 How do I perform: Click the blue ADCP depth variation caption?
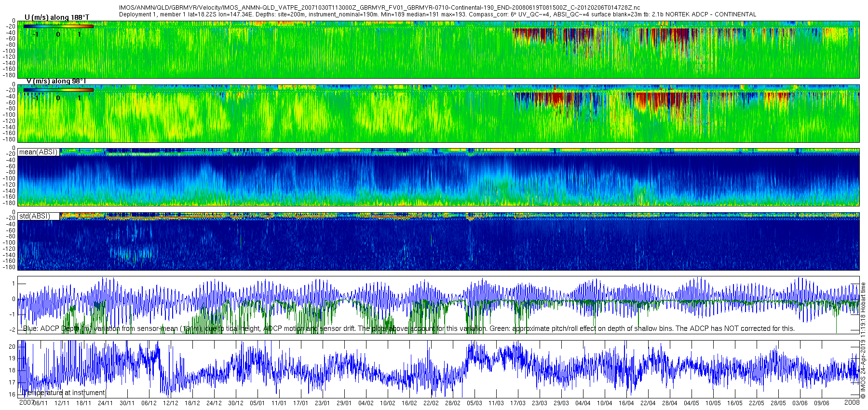[409, 328]
